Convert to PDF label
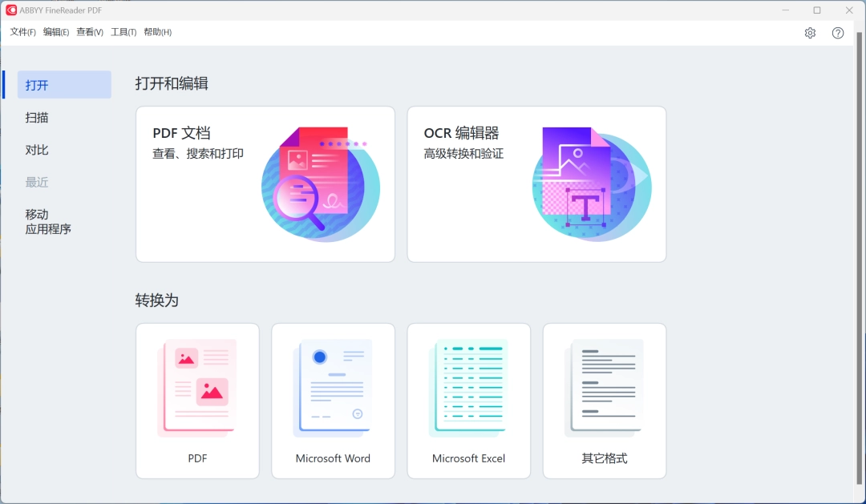Image resolution: width=866 pixels, height=504 pixels. coord(197,458)
